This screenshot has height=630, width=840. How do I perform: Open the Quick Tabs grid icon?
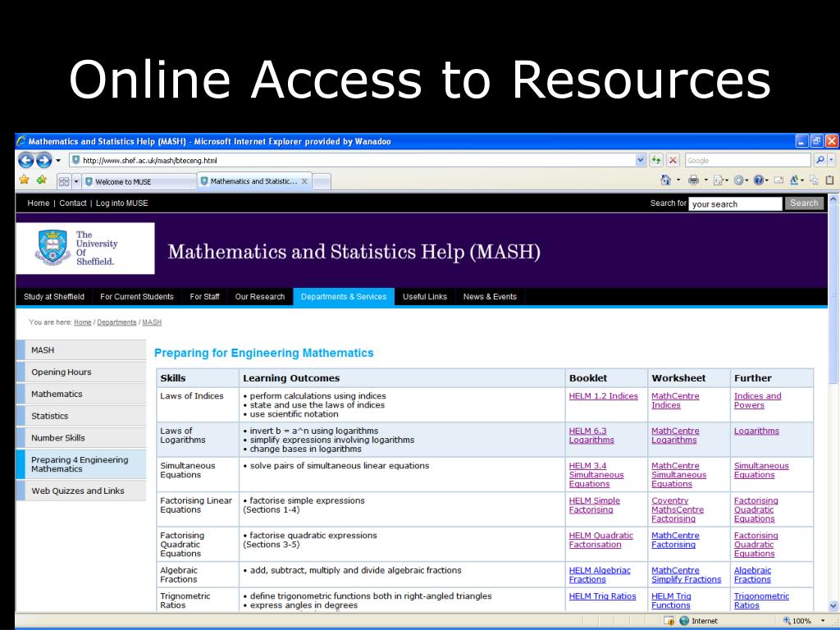coord(64,181)
